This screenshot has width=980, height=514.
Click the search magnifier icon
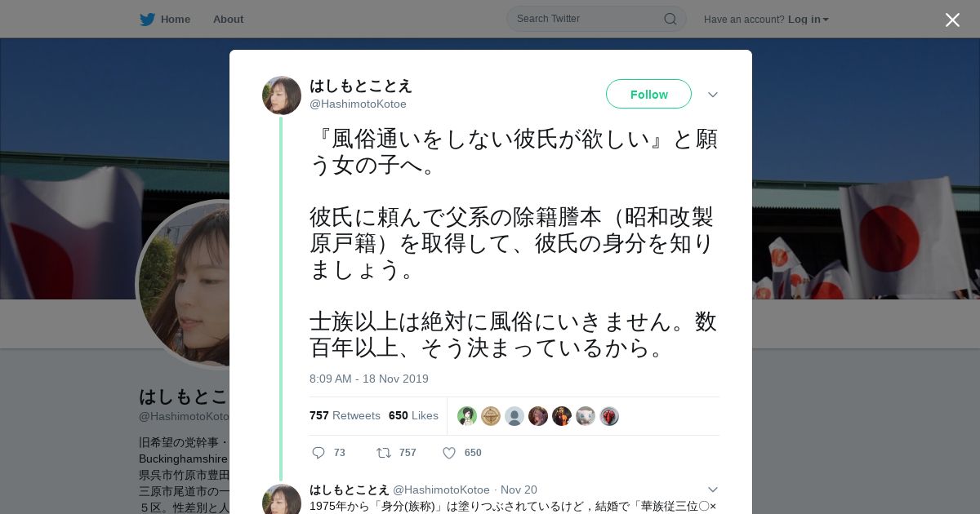point(670,19)
